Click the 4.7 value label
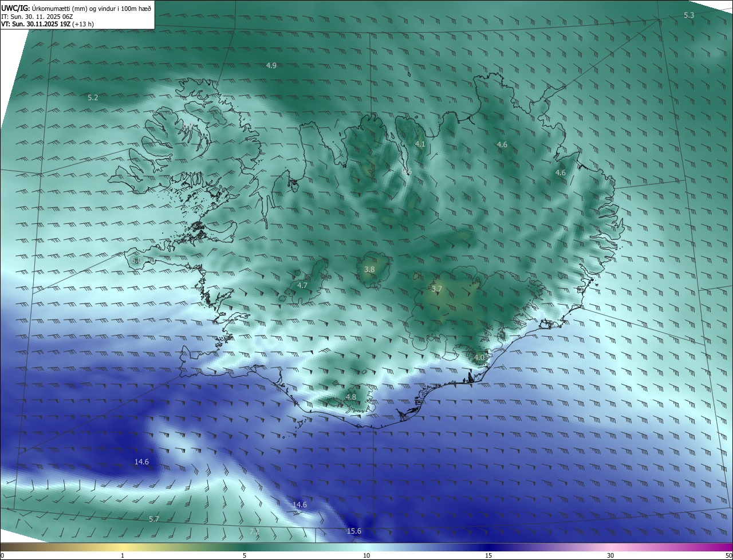 pyautogui.click(x=302, y=285)
